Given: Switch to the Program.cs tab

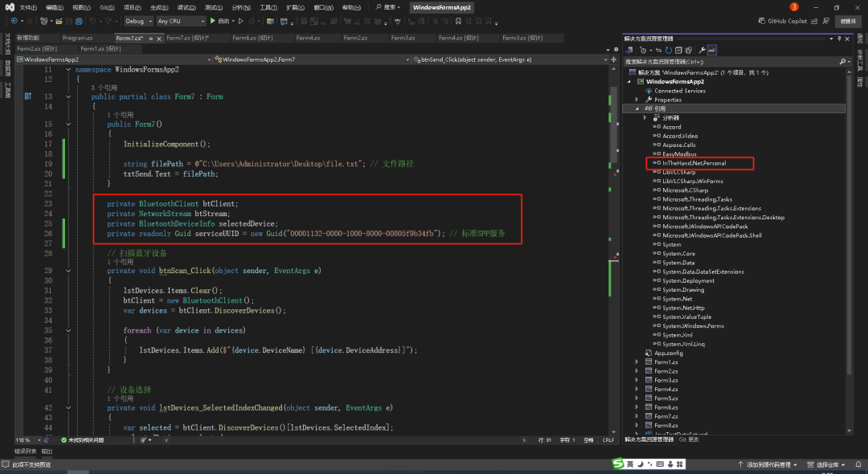Looking at the screenshot, I should click(x=77, y=38).
